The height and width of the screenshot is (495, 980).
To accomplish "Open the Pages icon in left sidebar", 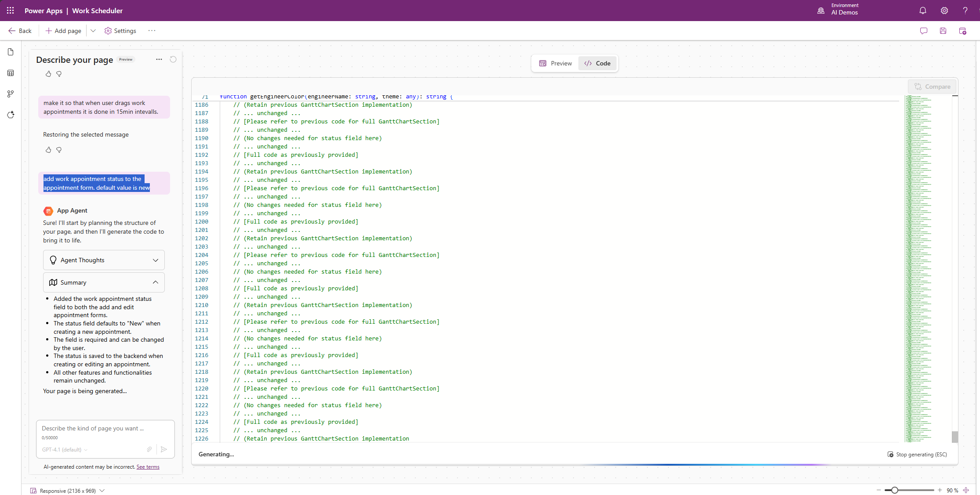I will point(11,52).
